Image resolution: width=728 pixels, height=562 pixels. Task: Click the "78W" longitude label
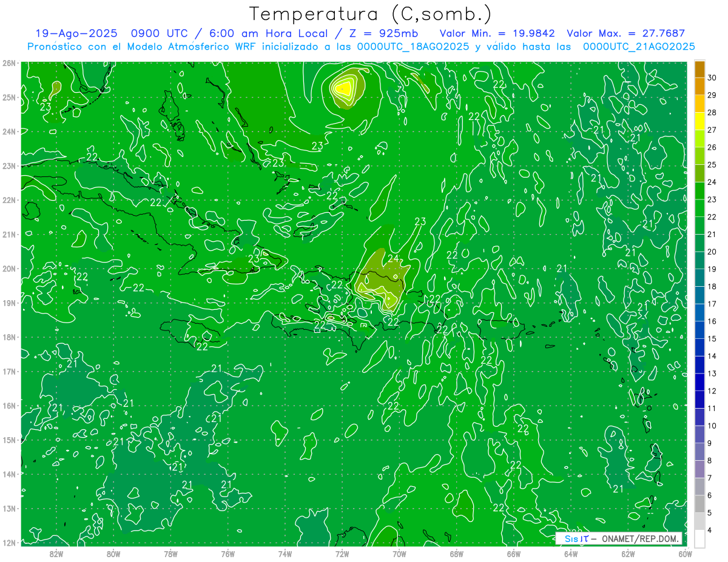(x=170, y=554)
